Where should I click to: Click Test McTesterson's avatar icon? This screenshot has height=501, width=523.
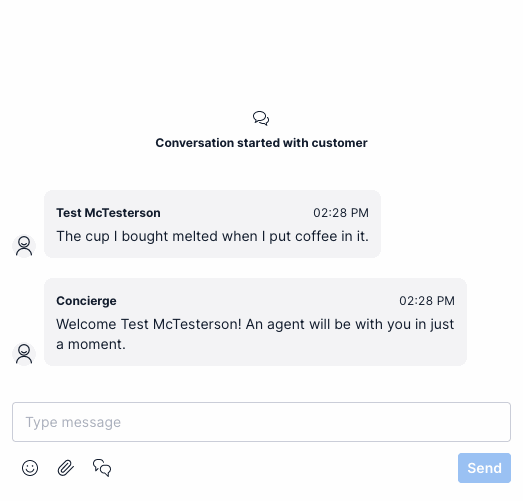click(24, 246)
